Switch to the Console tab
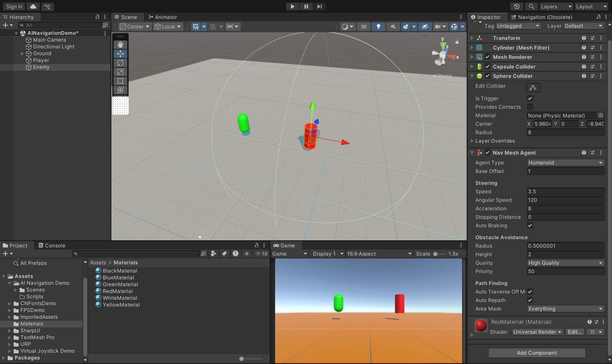 (x=54, y=245)
